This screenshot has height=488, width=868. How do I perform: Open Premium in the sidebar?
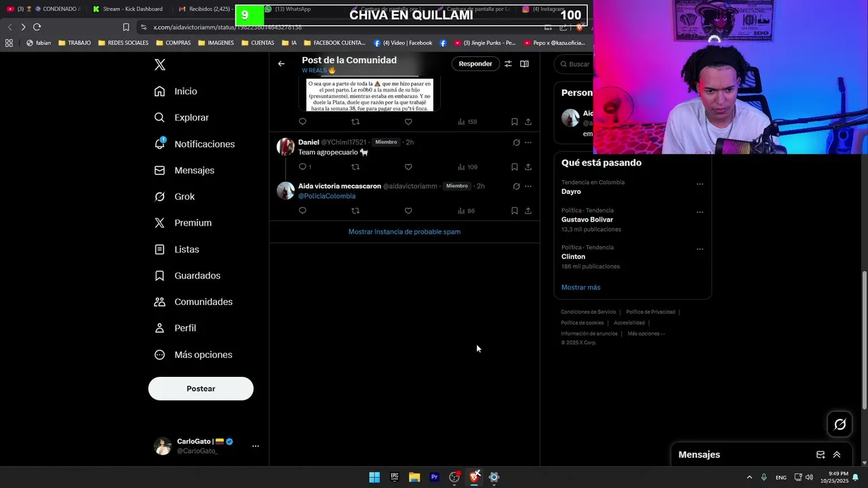183,223
